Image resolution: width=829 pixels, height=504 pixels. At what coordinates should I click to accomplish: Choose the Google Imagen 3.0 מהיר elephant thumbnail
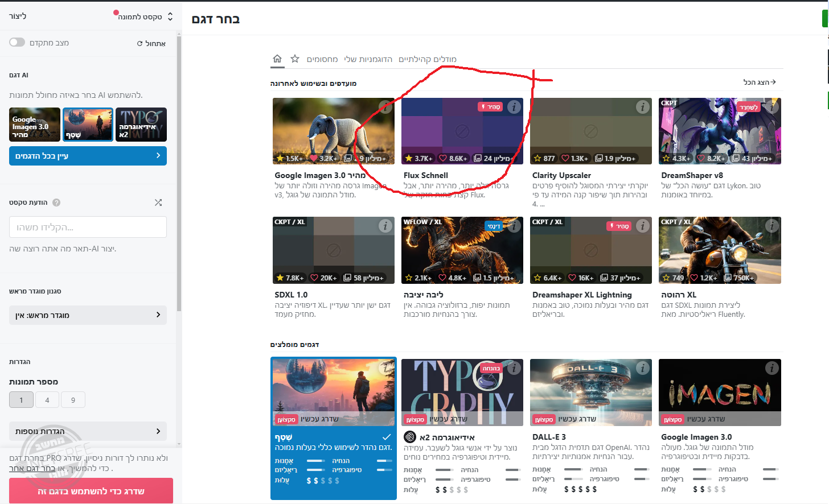[334, 131]
